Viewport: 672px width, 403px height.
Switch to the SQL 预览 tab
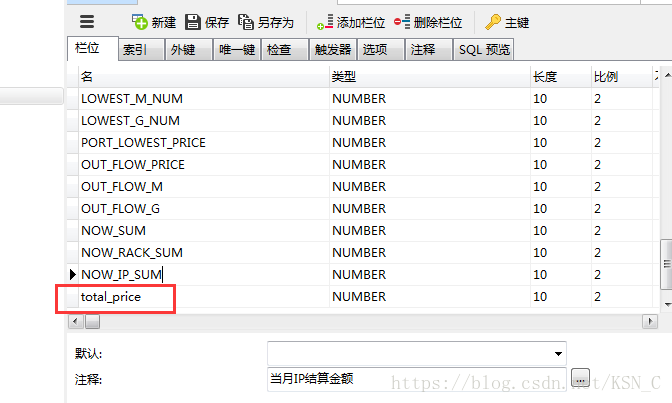484,50
